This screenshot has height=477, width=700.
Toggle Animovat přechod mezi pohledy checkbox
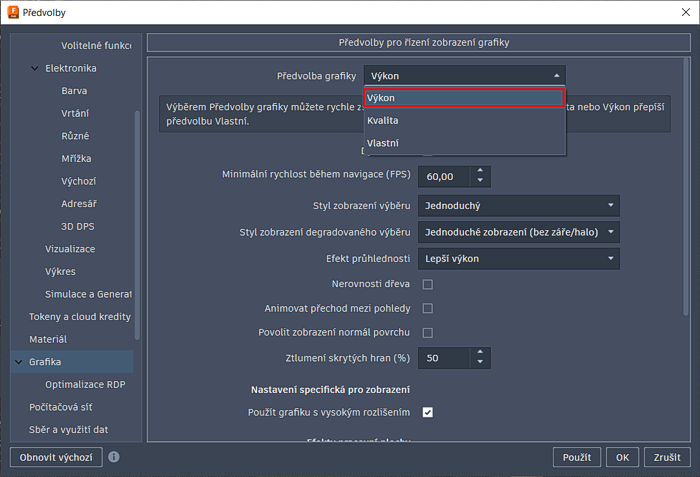pyautogui.click(x=428, y=309)
